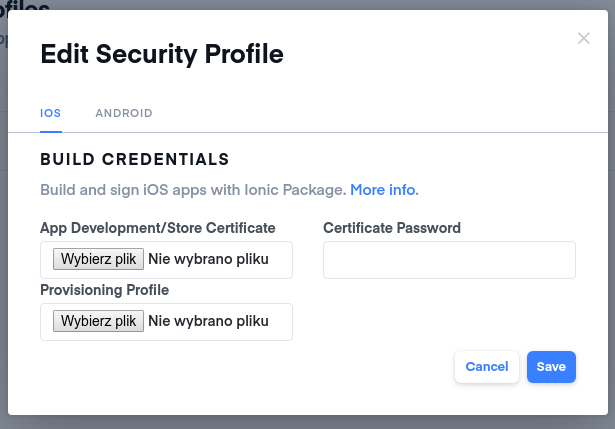This screenshot has width=615, height=429.
Task: Switch to the Android tab
Action: pyautogui.click(x=124, y=113)
